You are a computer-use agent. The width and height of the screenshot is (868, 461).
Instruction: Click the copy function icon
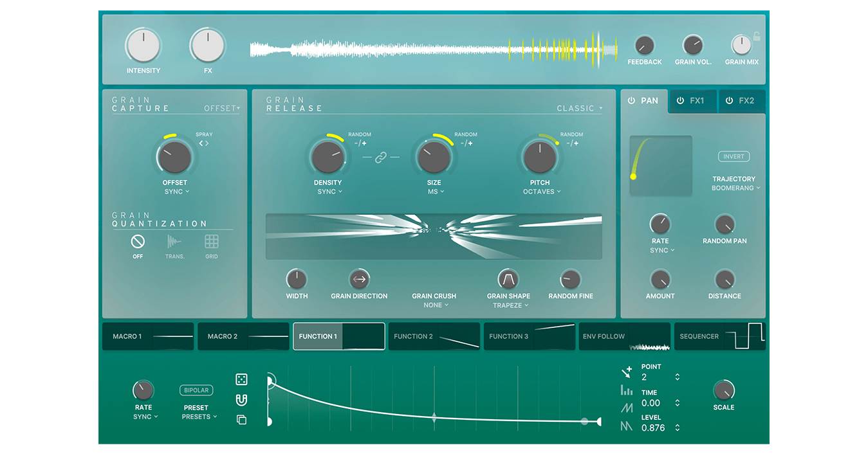[x=241, y=420]
